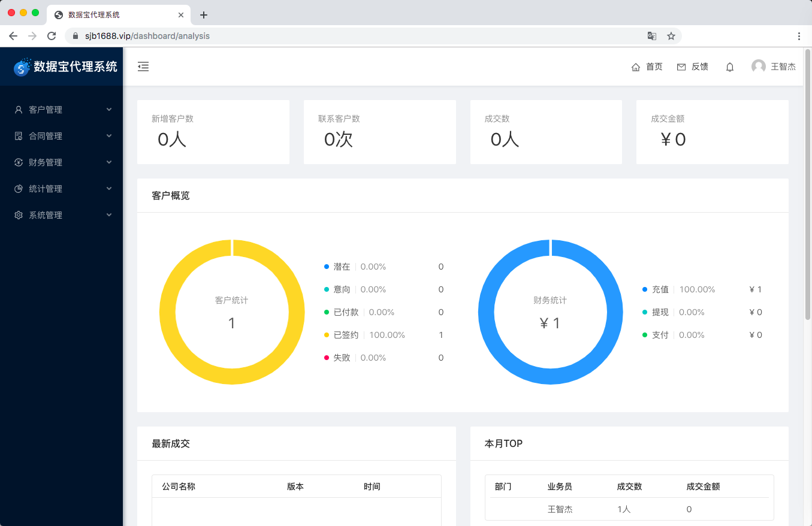This screenshot has height=526, width=812.
Task: Expand the 财务管理 menu chevron
Action: tap(109, 162)
